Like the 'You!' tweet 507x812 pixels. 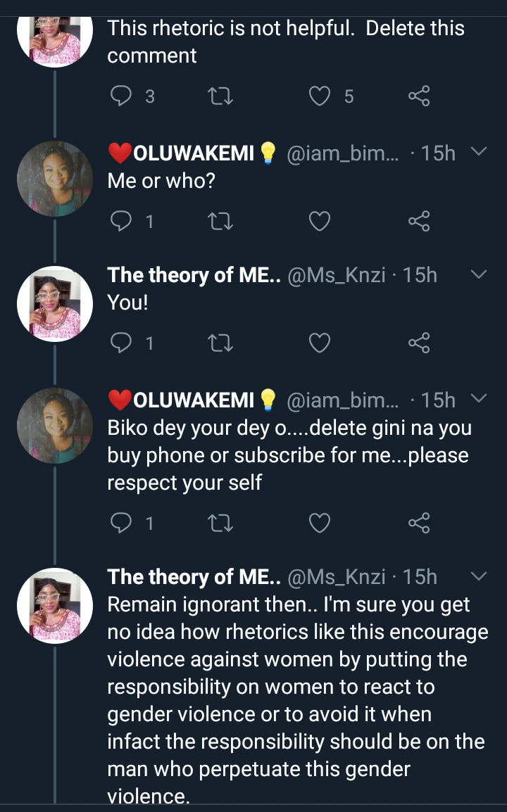pyautogui.click(x=320, y=343)
